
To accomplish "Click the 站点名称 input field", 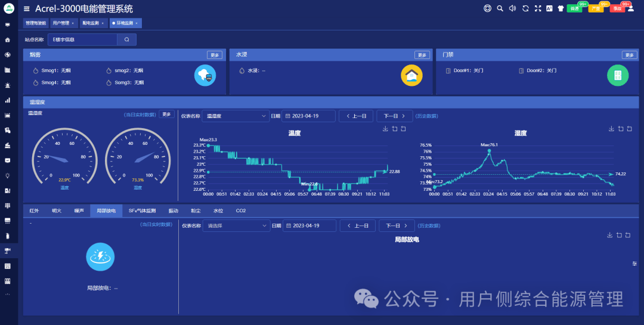I will click(x=82, y=39).
